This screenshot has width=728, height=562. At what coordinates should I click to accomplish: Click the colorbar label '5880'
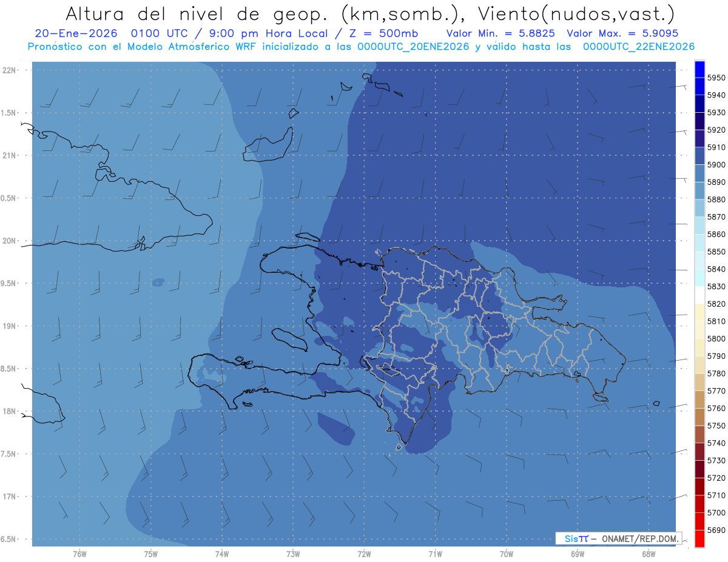pos(716,199)
